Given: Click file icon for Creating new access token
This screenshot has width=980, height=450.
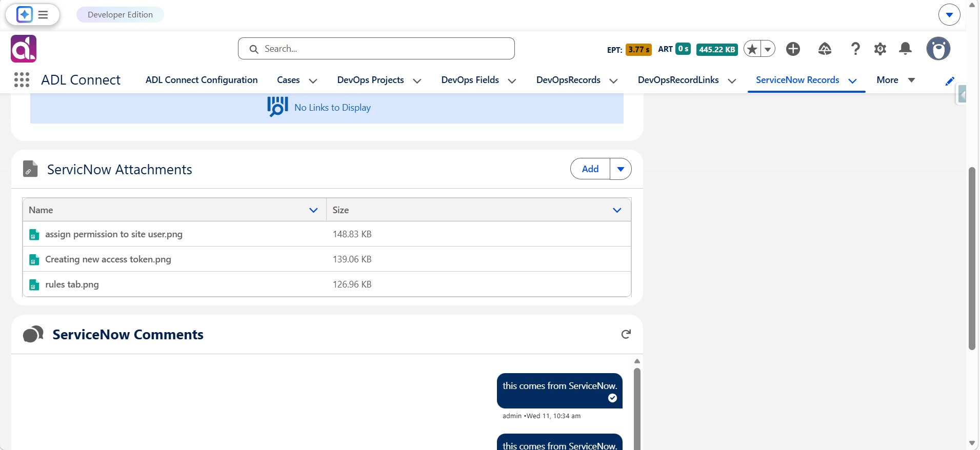Looking at the screenshot, I should pos(34,260).
